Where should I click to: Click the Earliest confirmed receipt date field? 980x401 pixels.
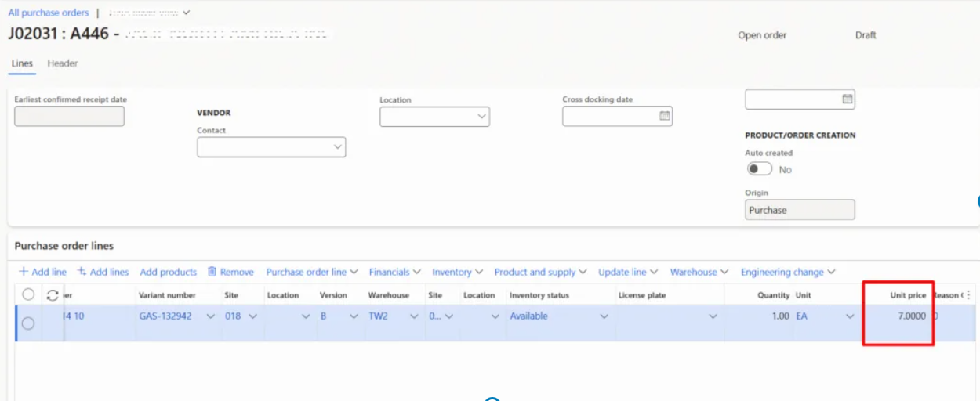[x=70, y=116]
